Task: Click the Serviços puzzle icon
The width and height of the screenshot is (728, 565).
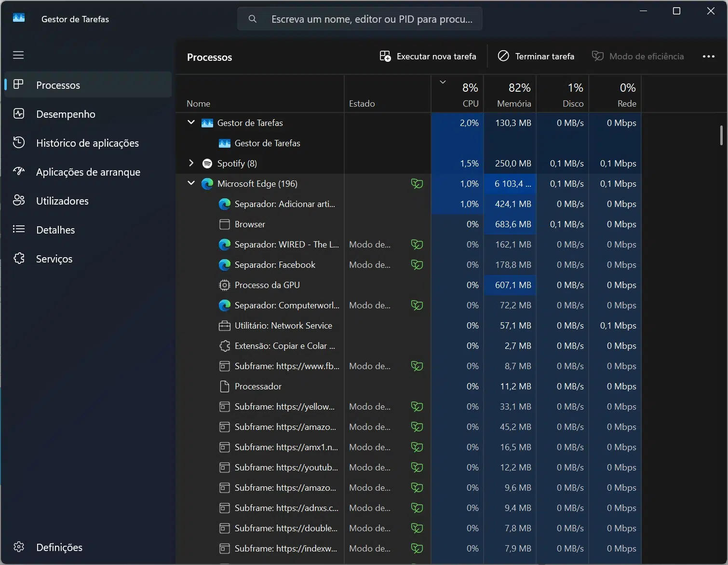Action: coord(19,259)
